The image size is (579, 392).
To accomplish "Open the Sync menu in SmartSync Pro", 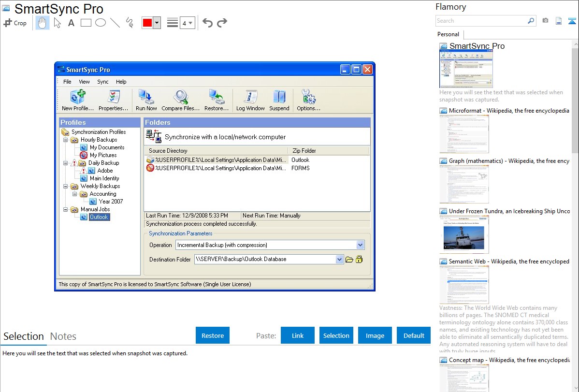I will 102,82.
